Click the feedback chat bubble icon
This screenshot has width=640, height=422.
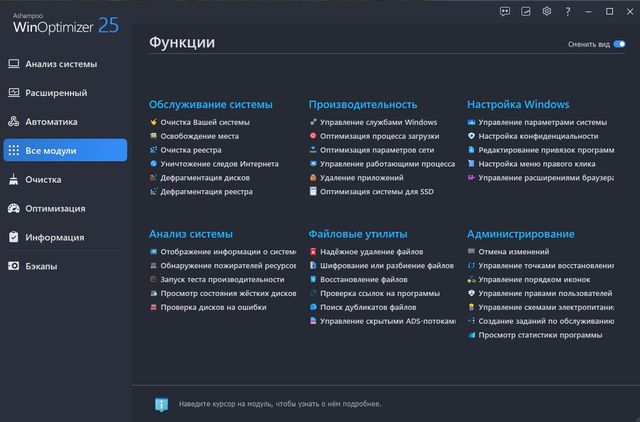[x=502, y=12]
